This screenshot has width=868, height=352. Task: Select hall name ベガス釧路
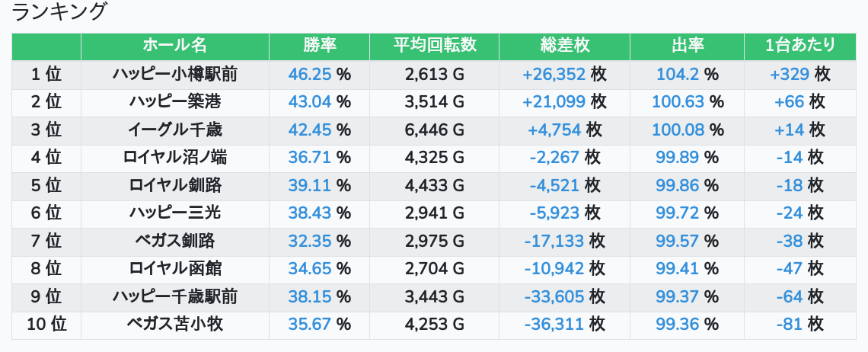[174, 242]
